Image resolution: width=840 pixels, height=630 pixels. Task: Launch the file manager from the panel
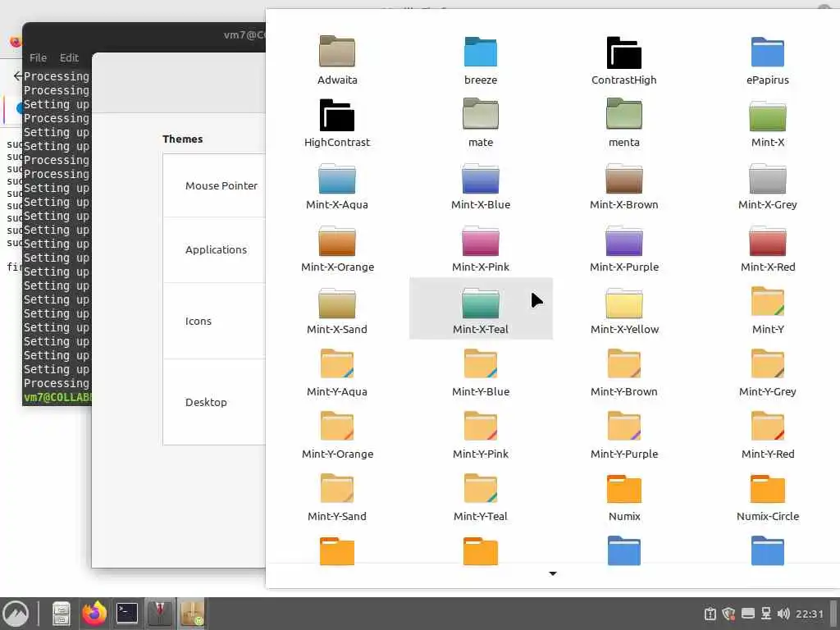point(61,614)
